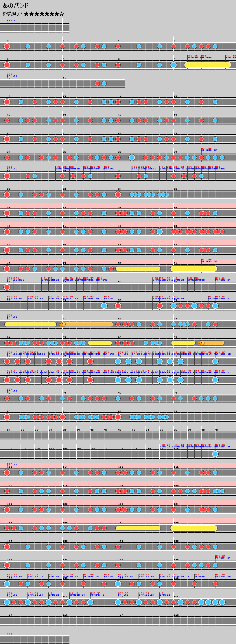Click the lone blue note in measure 112
Image resolution: width=236 pixels, height=644 pixels.
coord(215,454)
